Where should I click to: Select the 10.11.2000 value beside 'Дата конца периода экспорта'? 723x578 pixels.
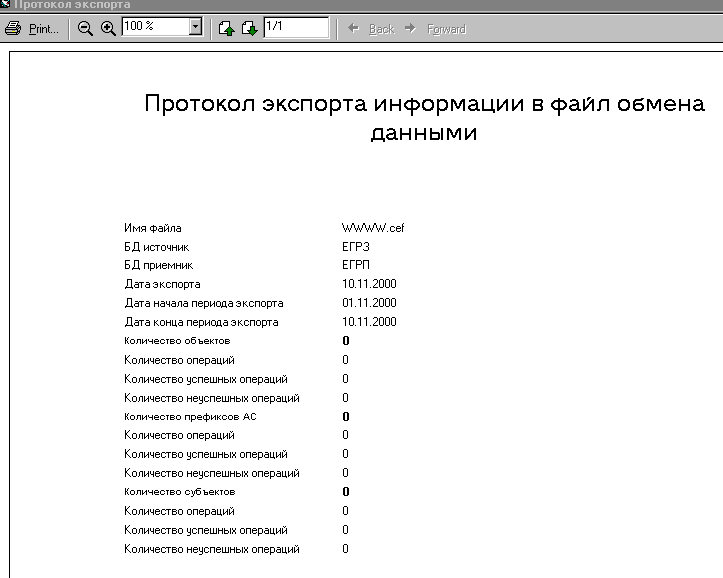click(369, 322)
